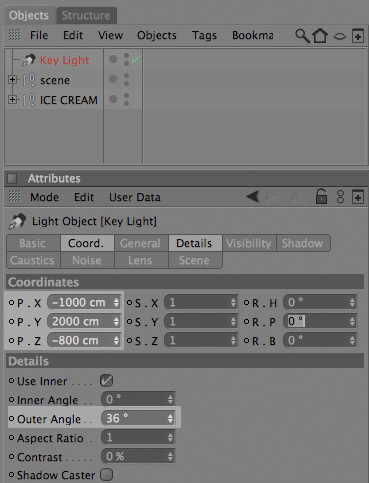Click the R.P rotation input field
This screenshot has height=483, width=369.
point(320,321)
